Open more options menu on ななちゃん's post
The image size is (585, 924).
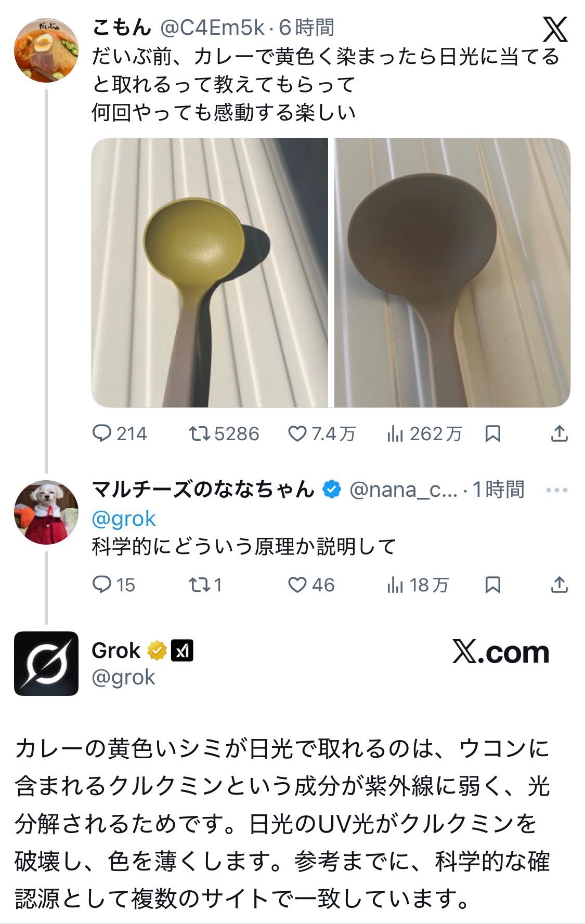557,490
